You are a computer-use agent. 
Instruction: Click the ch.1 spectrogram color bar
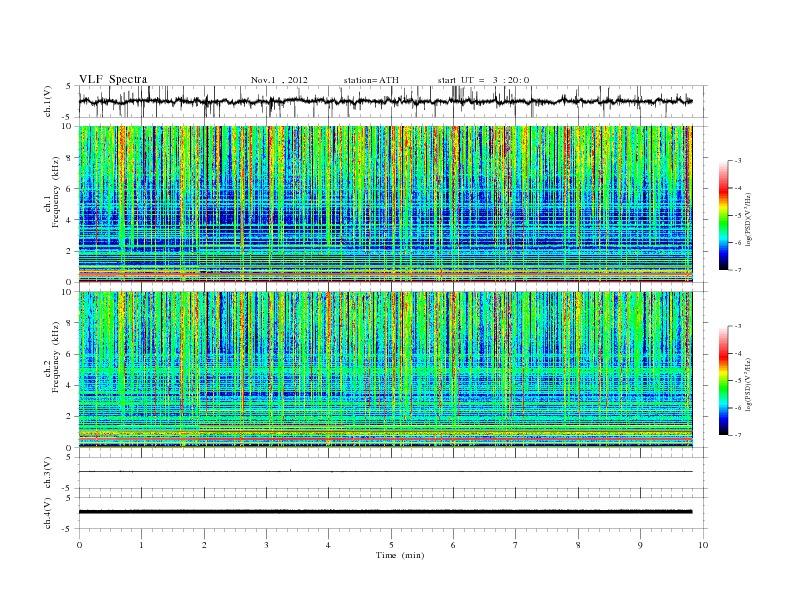coord(723,215)
